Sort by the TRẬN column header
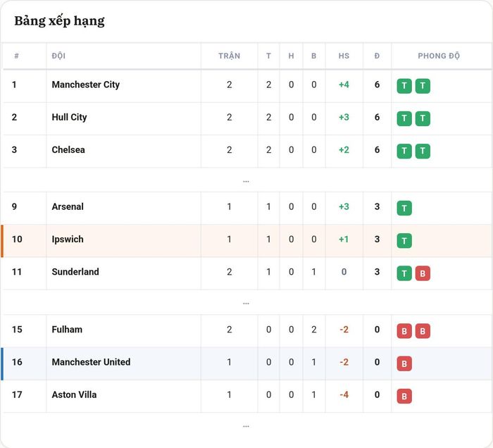 coord(229,56)
